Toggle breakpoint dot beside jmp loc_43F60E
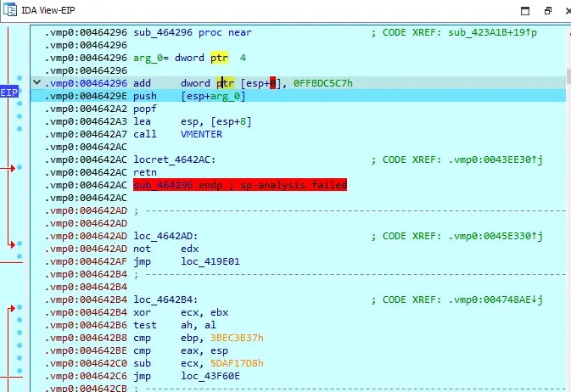This screenshot has width=571, height=392. pyautogui.click(x=20, y=371)
